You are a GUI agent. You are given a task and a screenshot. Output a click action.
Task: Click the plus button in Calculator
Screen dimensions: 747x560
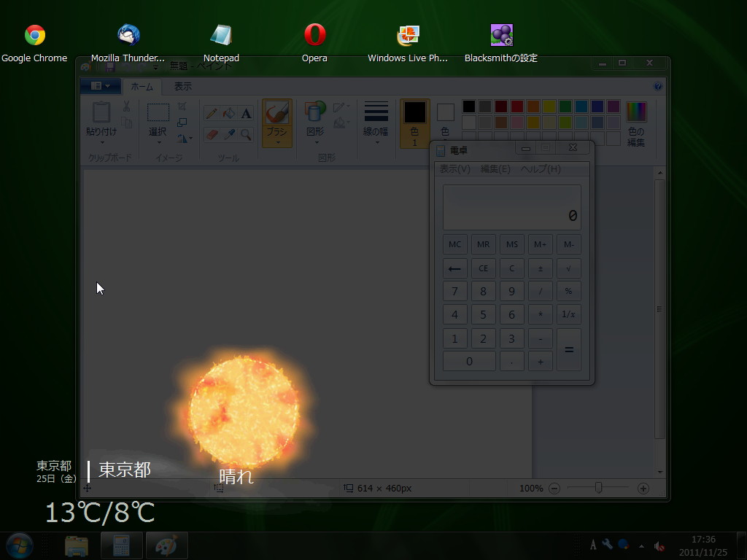click(541, 362)
